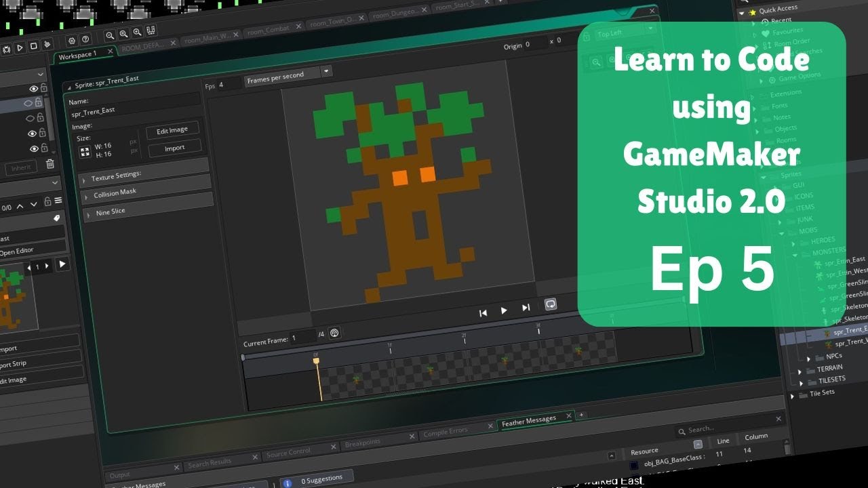Click the resize sprite icon beside W: 16
The image size is (868, 488).
point(85,152)
